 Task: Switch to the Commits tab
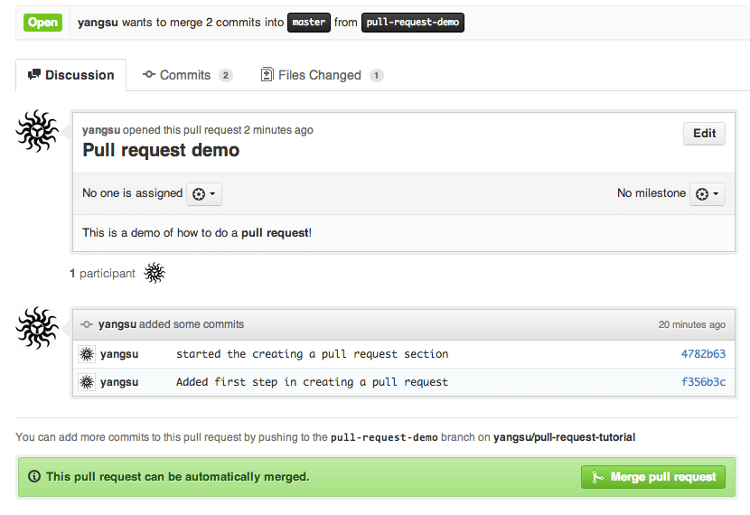pyautogui.click(x=188, y=75)
